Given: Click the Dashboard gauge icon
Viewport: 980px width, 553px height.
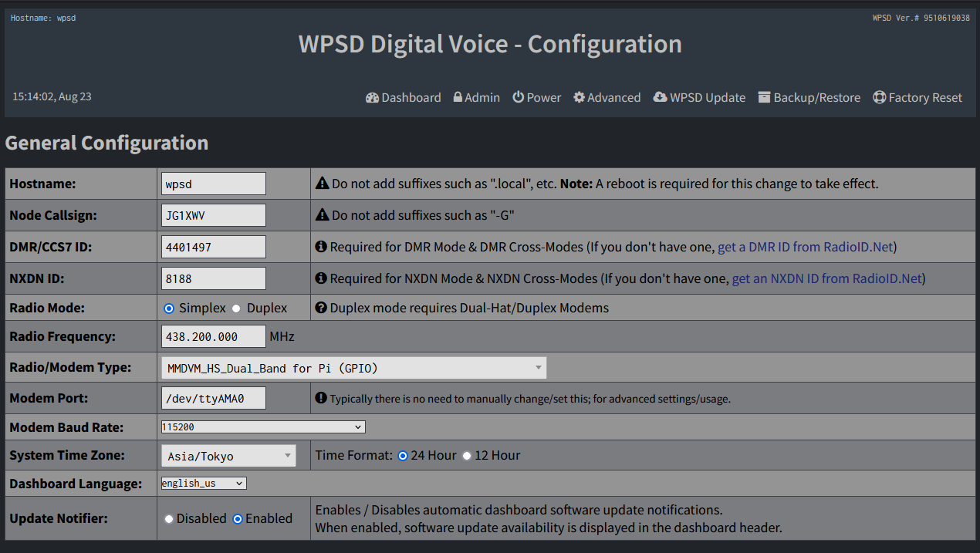Looking at the screenshot, I should pos(372,98).
